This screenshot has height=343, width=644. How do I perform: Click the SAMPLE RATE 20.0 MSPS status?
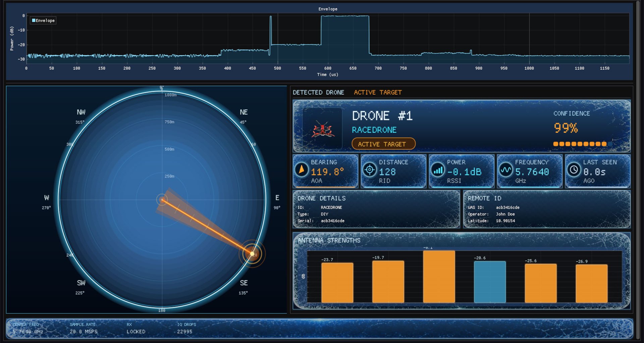point(84,328)
